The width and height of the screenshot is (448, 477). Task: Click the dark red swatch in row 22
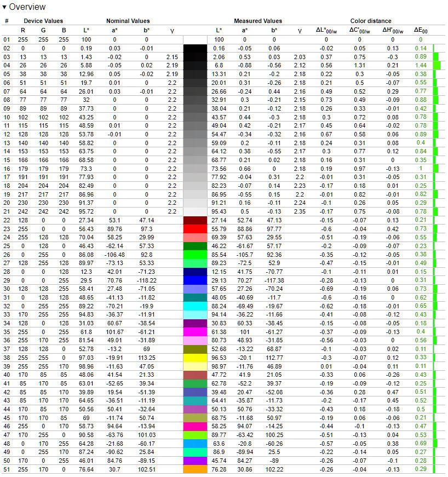point(195,220)
